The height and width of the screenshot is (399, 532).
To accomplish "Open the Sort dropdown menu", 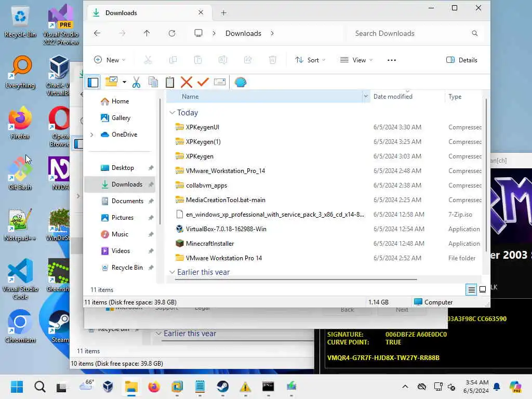I will [310, 60].
